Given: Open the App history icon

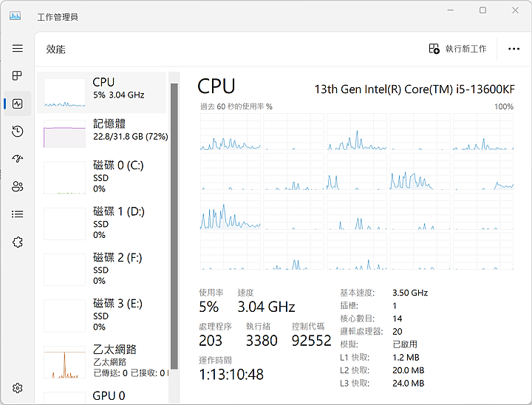Looking at the screenshot, I should coord(18,132).
